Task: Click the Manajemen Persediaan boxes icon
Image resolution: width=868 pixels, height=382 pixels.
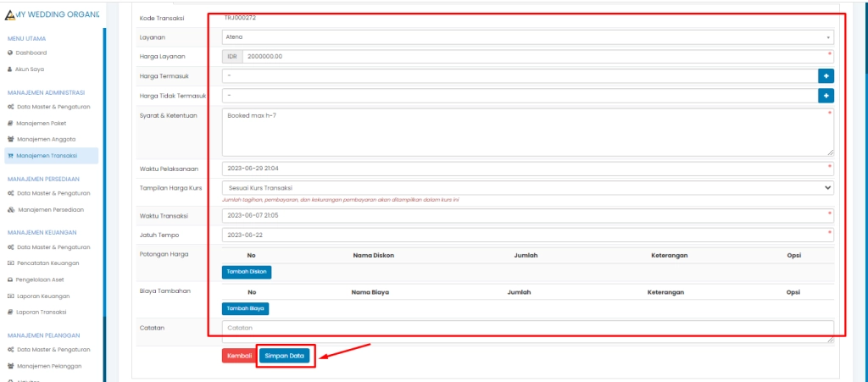Action: tap(10, 209)
